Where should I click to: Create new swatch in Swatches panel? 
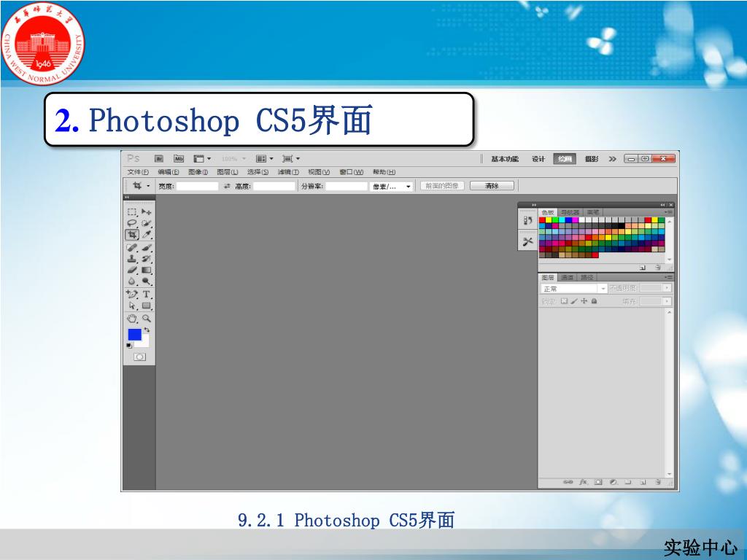[x=643, y=268]
